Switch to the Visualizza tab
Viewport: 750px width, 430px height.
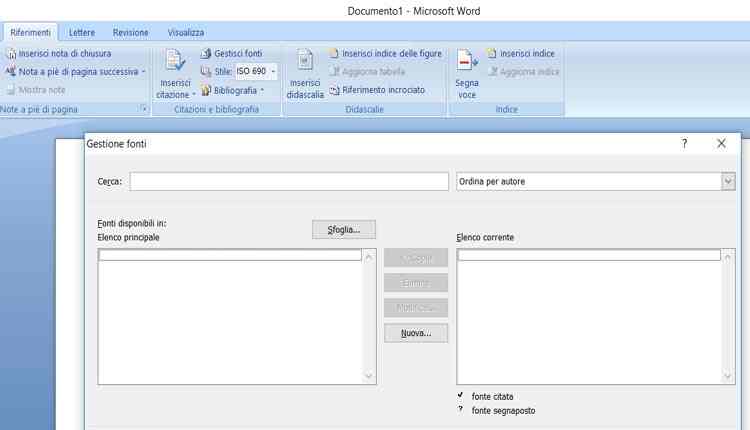pyautogui.click(x=186, y=33)
